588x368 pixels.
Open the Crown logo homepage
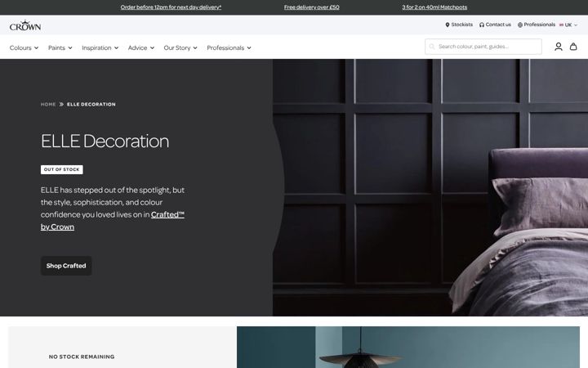25,25
